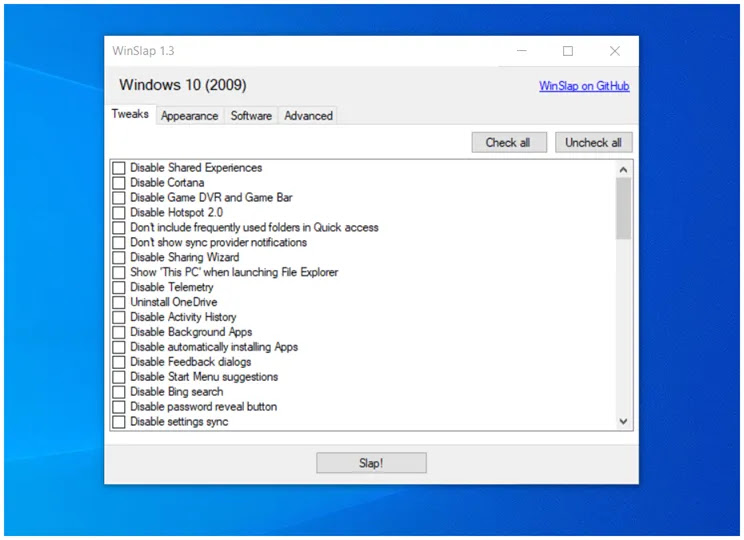Toggle the Disable Bing search checkbox

(119, 392)
